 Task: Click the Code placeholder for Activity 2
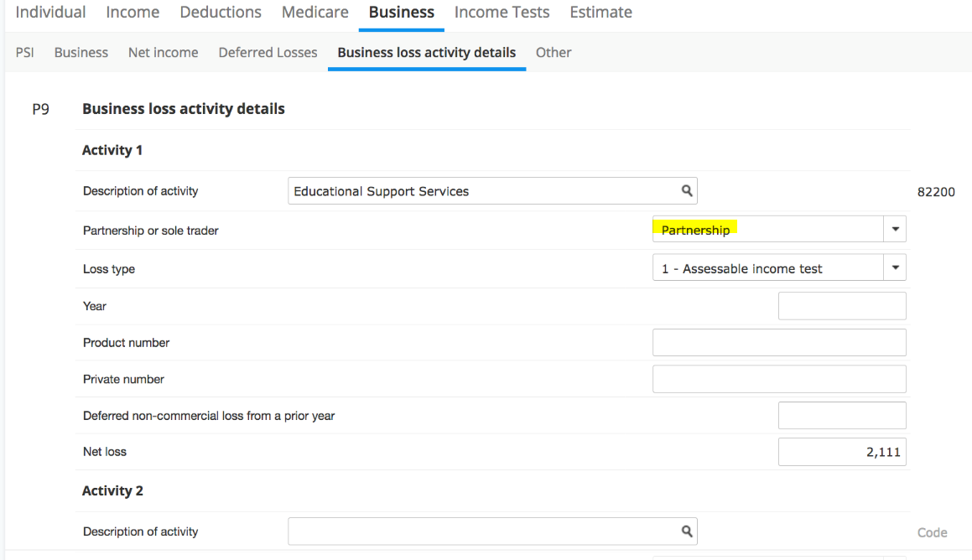[933, 532]
